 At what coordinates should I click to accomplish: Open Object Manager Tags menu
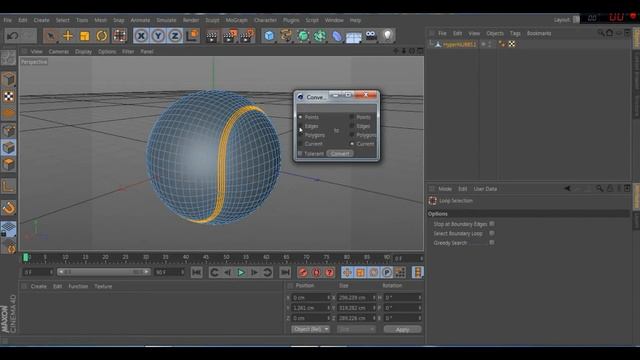pos(515,33)
